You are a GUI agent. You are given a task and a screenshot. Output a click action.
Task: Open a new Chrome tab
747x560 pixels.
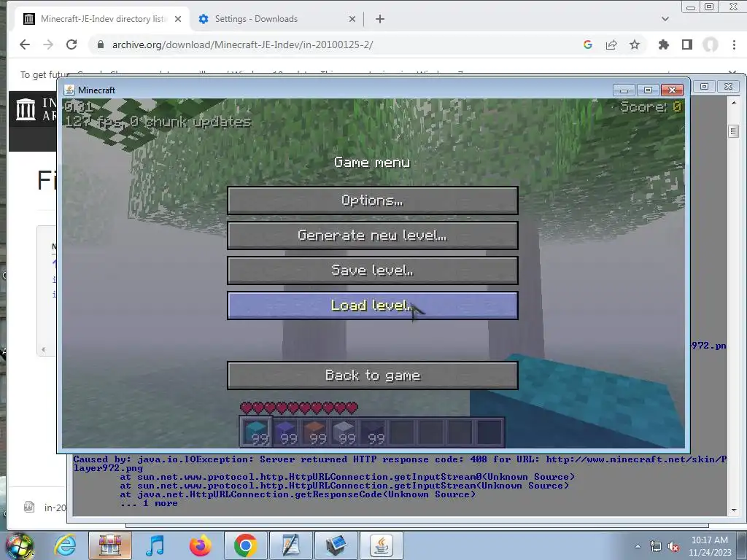coord(379,19)
